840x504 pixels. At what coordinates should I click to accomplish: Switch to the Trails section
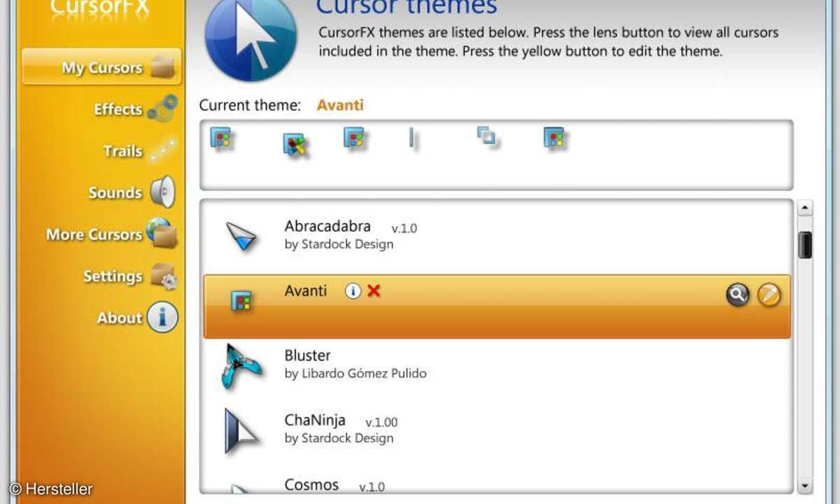pyautogui.click(x=139, y=151)
